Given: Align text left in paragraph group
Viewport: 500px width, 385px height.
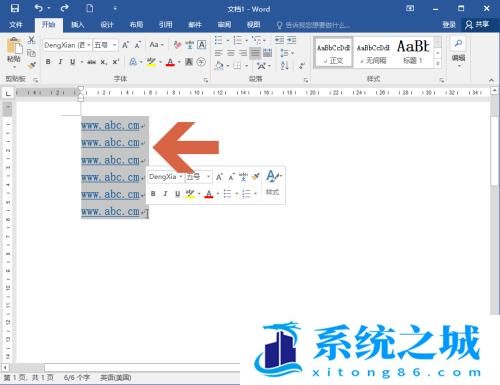Looking at the screenshot, I should (218, 53).
